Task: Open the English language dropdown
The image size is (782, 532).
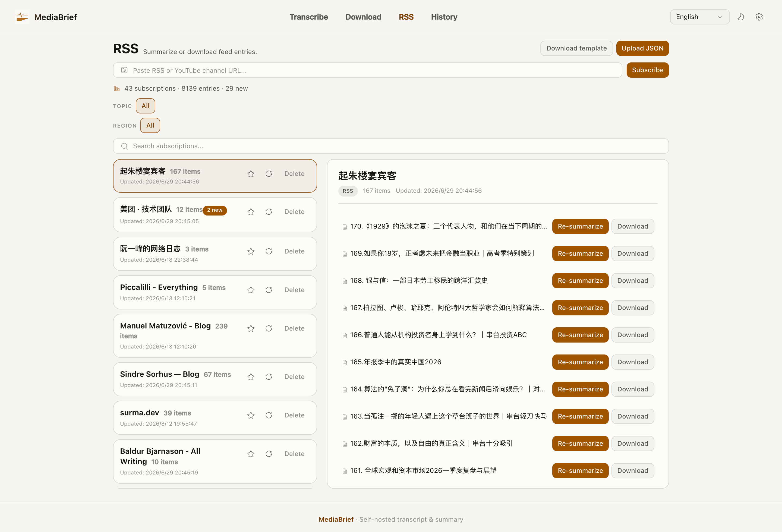Action: (699, 17)
